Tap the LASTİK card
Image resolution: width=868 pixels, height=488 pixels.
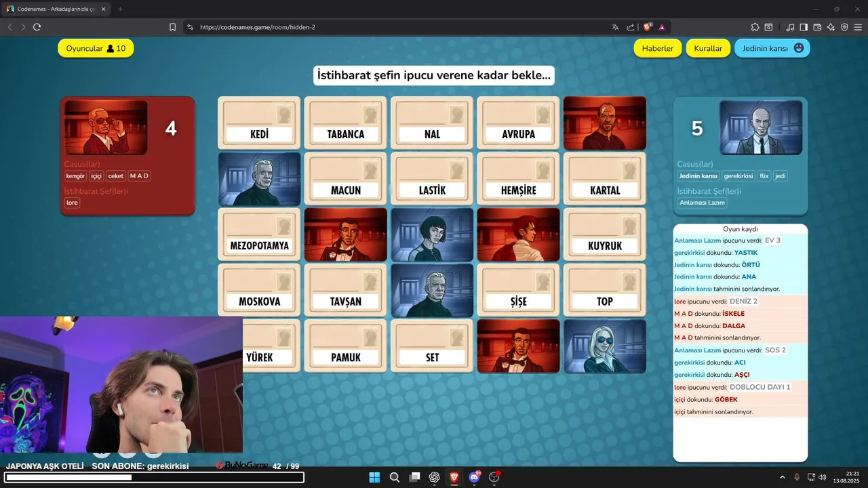tap(432, 179)
